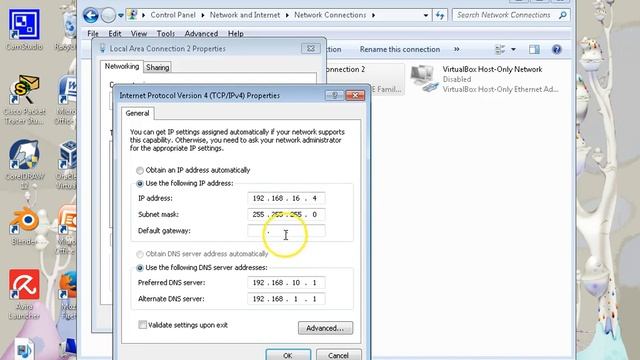
Task: Click Network and Internet in breadcrumb
Action: [245, 15]
